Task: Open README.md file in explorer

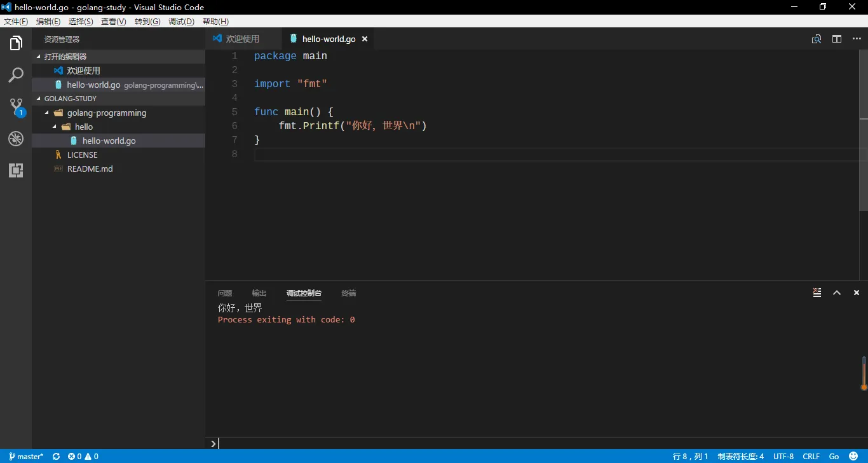Action: pyautogui.click(x=119, y=169)
